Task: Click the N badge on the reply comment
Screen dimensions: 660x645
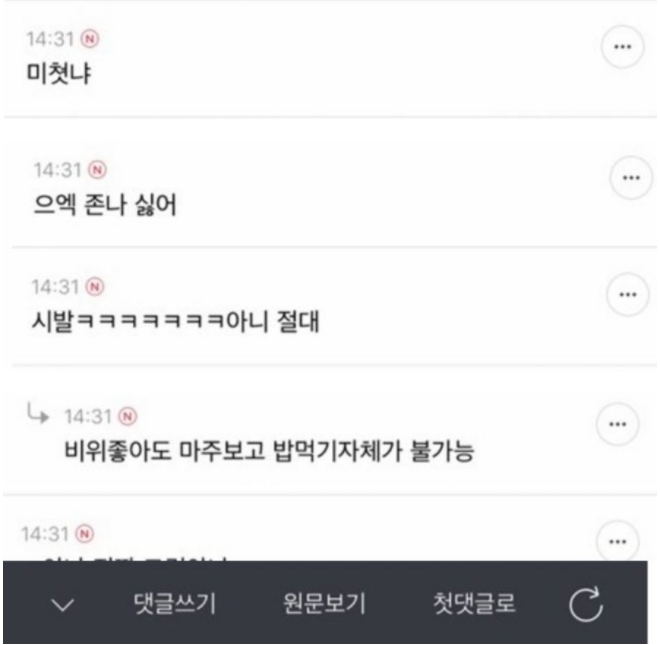Action: (128, 416)
